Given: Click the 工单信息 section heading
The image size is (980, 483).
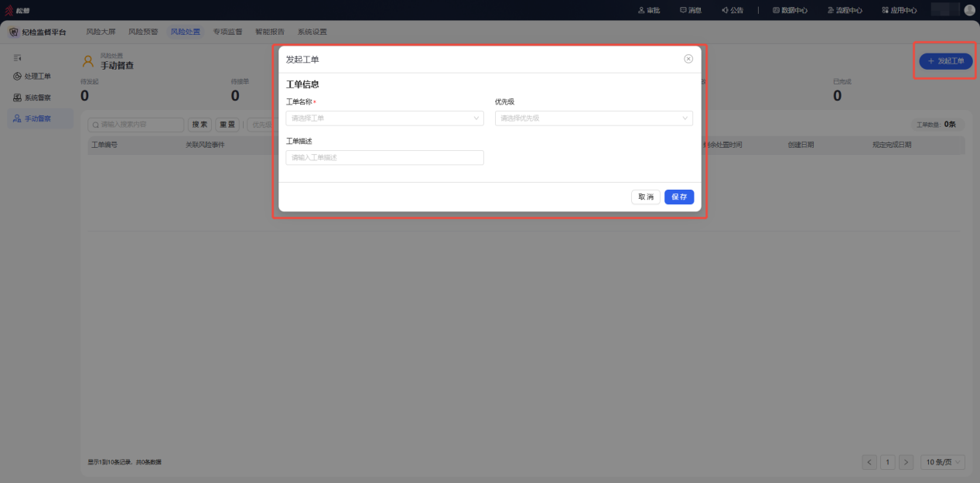Looking at the screenshot, I should pyautogui.click(x=302, y=84).
